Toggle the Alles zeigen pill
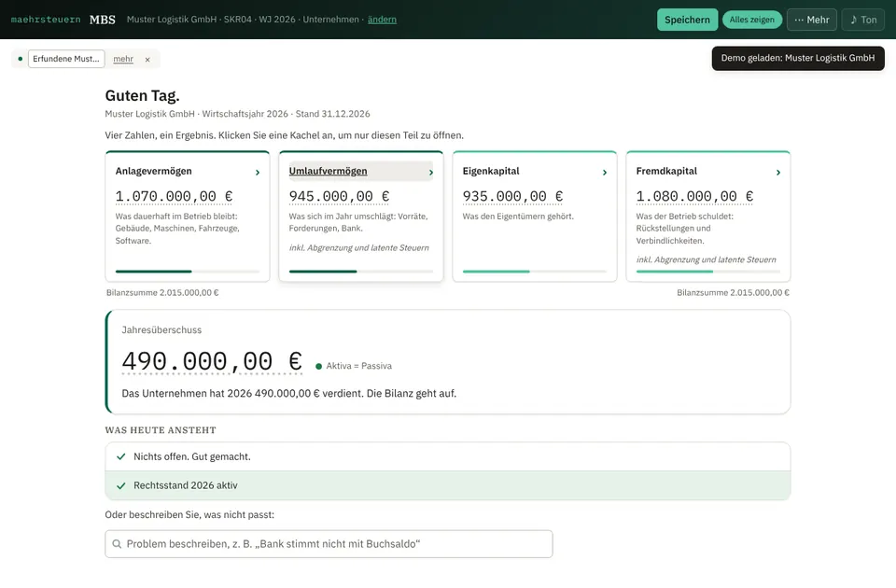Viewport: 896px width, 588px height. click(752, 20)
